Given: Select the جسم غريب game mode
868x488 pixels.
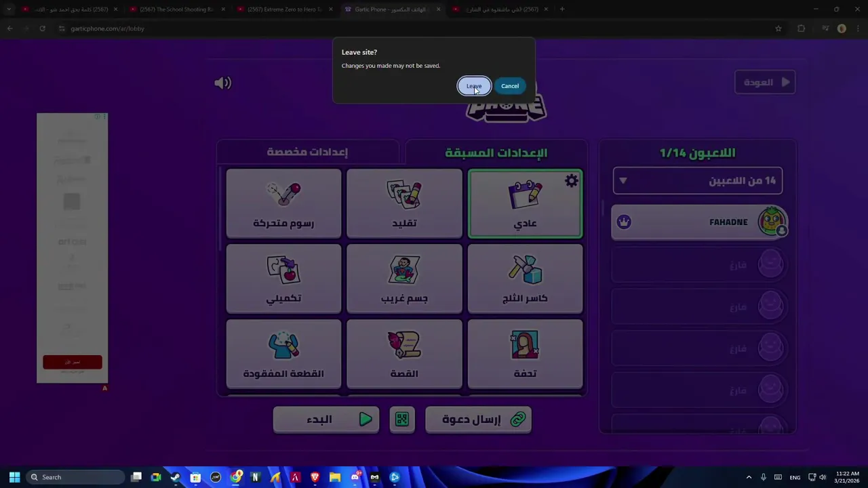Looking at the screenshot, I should (404, 279).
